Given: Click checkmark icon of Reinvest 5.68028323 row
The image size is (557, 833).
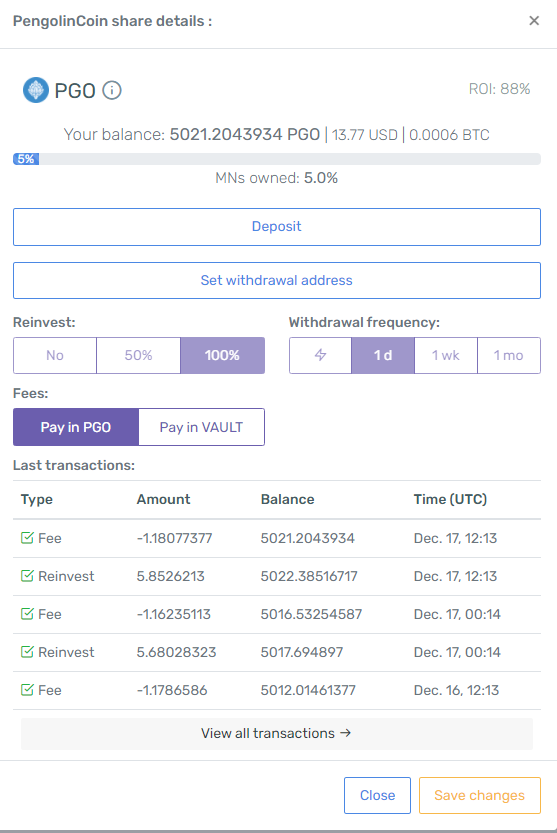Looking at the screenshot, I should tap(27, 651).
